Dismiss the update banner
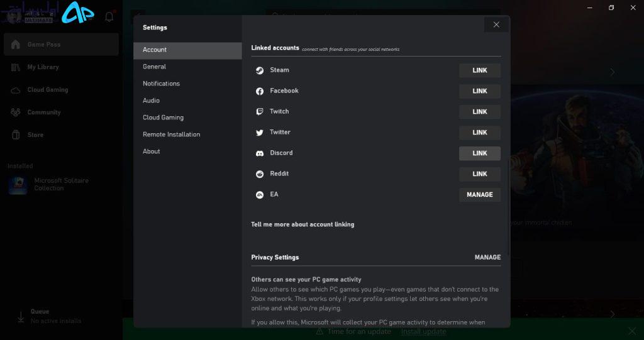The width and height of the screenshot is (644, 340). (632, 331)
